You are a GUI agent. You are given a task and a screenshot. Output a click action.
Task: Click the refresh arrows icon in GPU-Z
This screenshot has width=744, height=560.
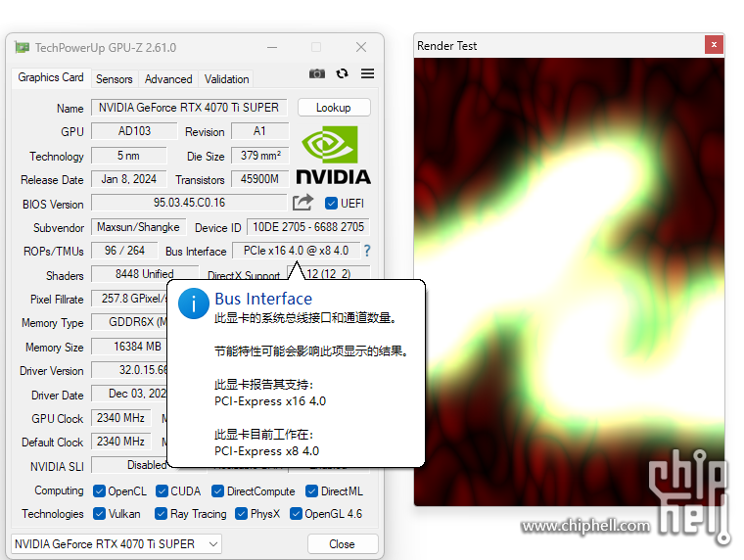coord(342,73)
